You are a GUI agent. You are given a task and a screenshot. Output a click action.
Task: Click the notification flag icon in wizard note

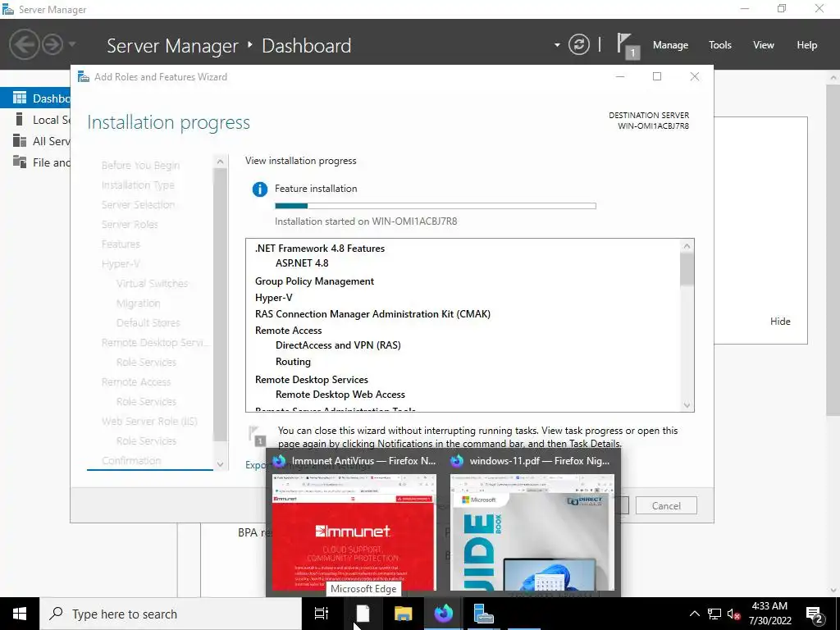(x=257, y=436)
